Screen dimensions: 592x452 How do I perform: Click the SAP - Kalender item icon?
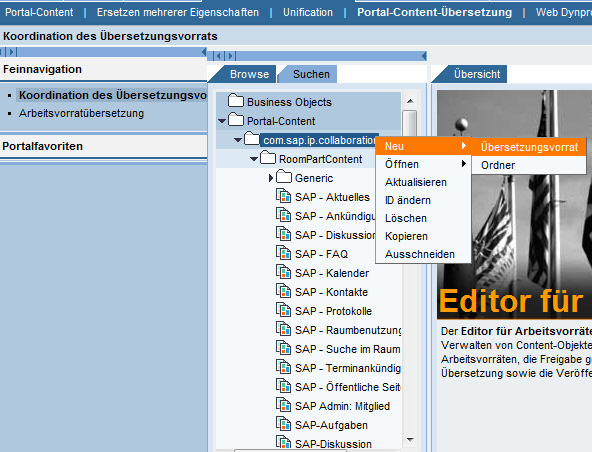coord(284,272)
